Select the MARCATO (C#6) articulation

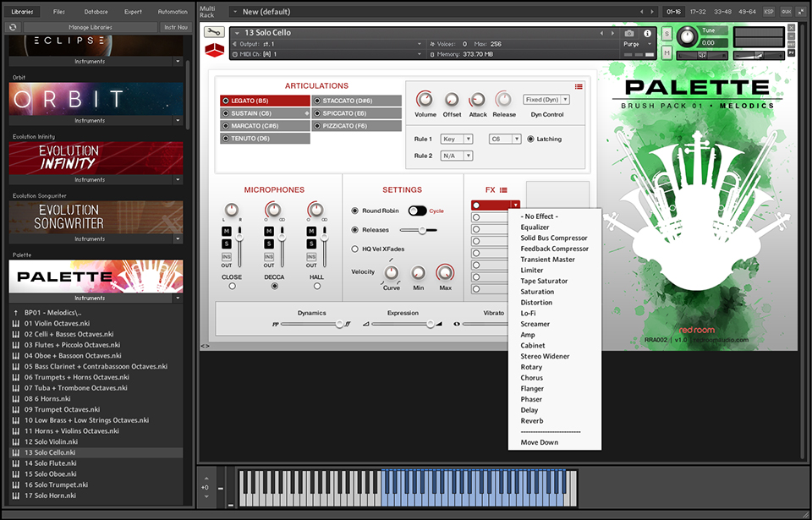pyautogui.click(x=265, y=126)
